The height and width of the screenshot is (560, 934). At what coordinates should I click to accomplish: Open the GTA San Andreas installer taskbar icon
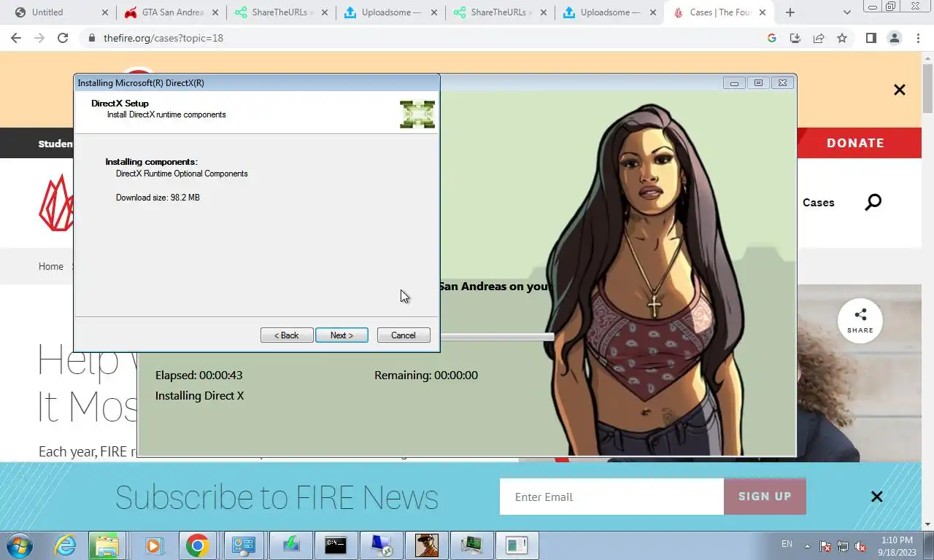[427, 545]
